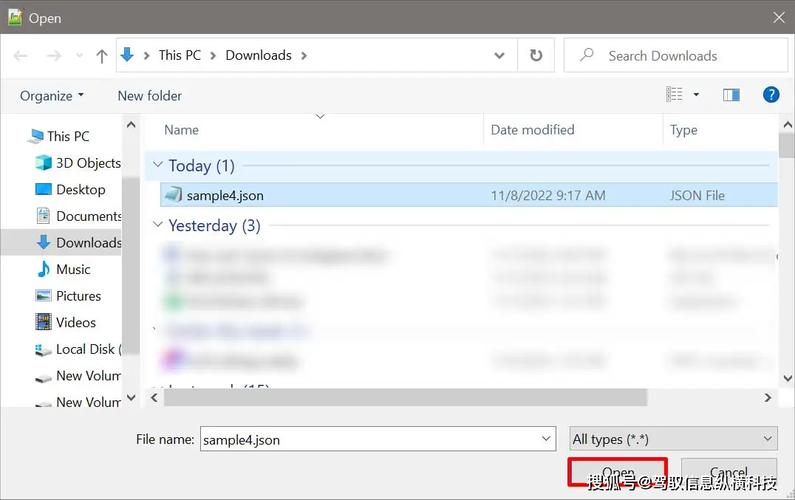Open the Organize menu
This screenshot has height=500, width=795.
[x=52, y=96]
